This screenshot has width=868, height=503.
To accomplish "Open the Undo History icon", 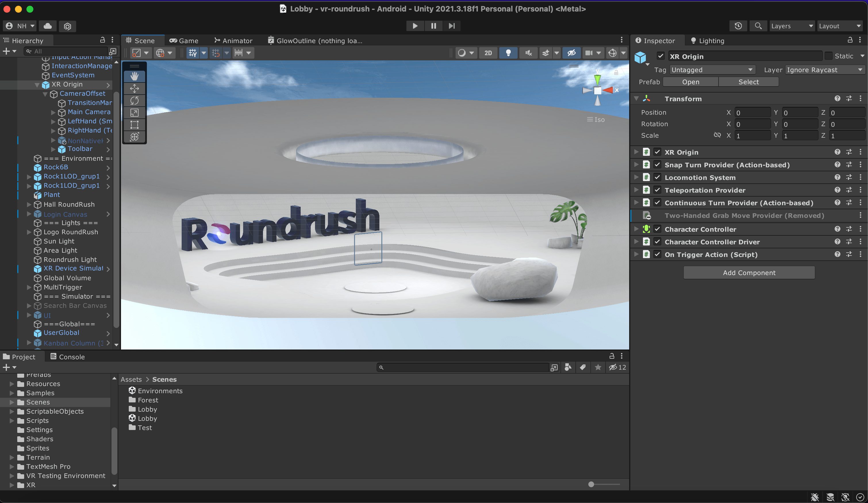I will click(x=738, y=26).
